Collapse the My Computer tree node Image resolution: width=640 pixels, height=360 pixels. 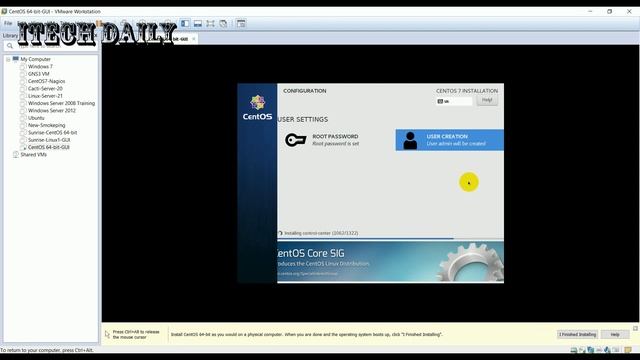(x=8, y=59)
